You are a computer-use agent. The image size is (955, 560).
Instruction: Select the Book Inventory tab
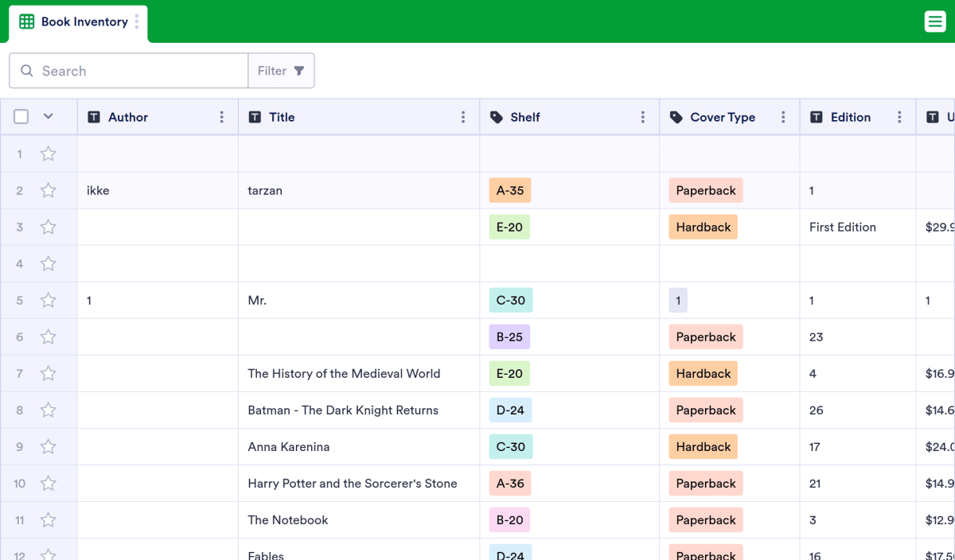click(x=78, y=22)
